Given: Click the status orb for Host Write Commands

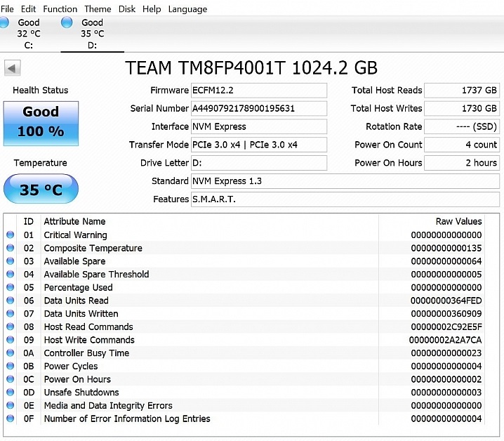Looking at the screenshot, I should pos(11,340).
